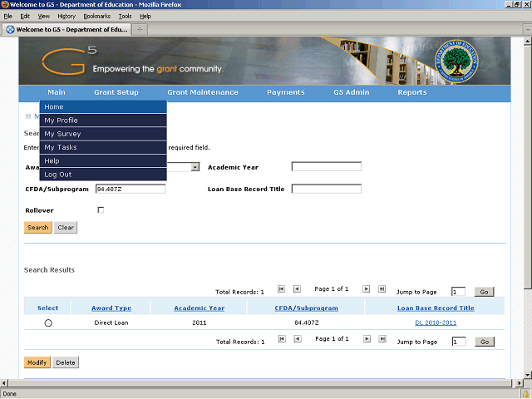Screen dimensions: 532x399
Task: Open Firefox Bookmarks menu
Action: (x=96, y=17)
